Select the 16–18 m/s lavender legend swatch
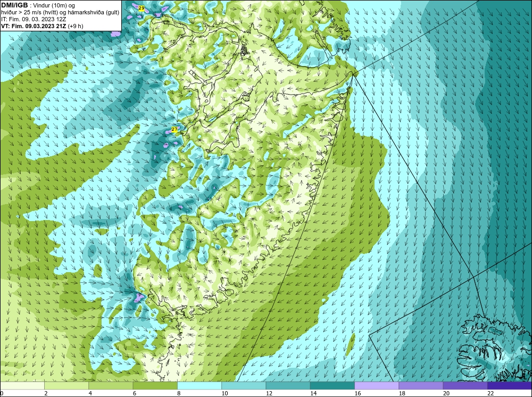The width and height of the screenshot is (532, 397). coord(377,386)
